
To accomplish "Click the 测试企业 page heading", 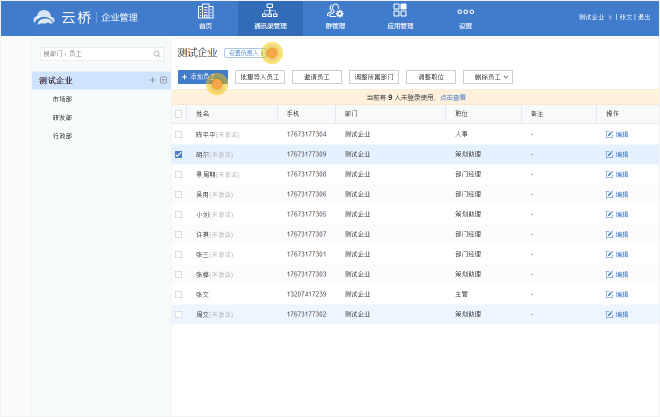I will click(x=197, y=53).
